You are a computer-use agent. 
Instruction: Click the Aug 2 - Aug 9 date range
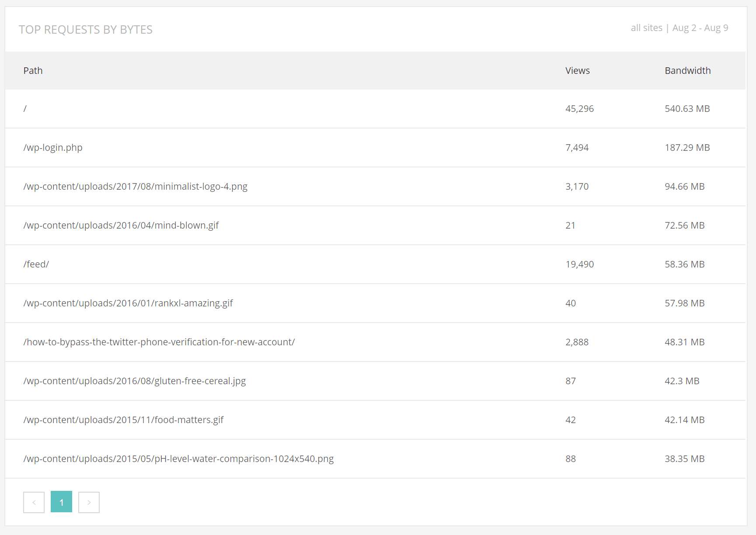pyautogui.click(x=700, y=28)
